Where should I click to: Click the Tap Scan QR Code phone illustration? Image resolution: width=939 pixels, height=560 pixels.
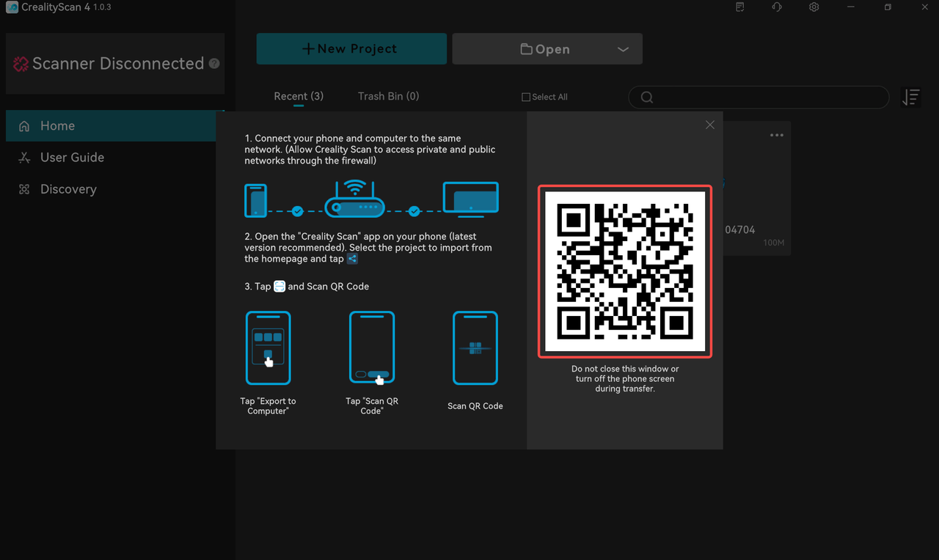click(372, 347)
